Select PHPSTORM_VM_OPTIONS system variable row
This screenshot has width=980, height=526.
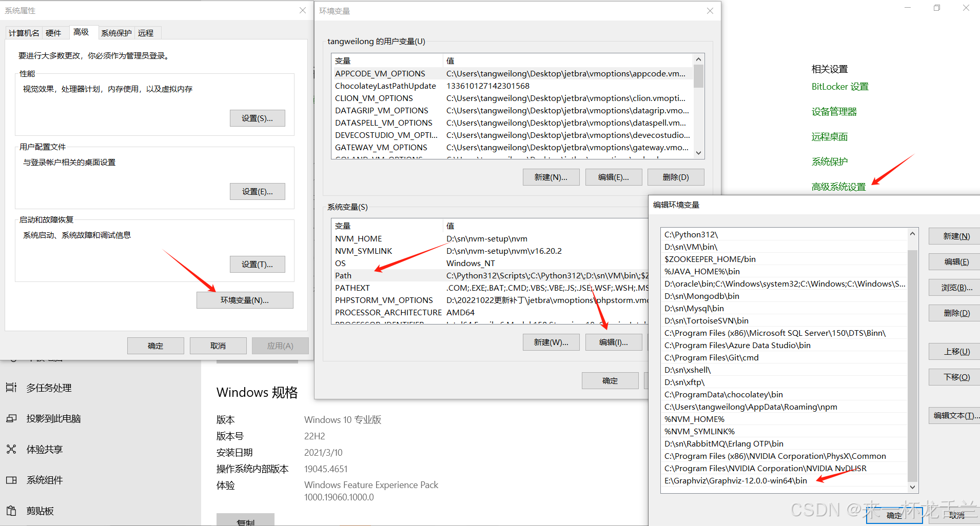click(x=491, y=300)
